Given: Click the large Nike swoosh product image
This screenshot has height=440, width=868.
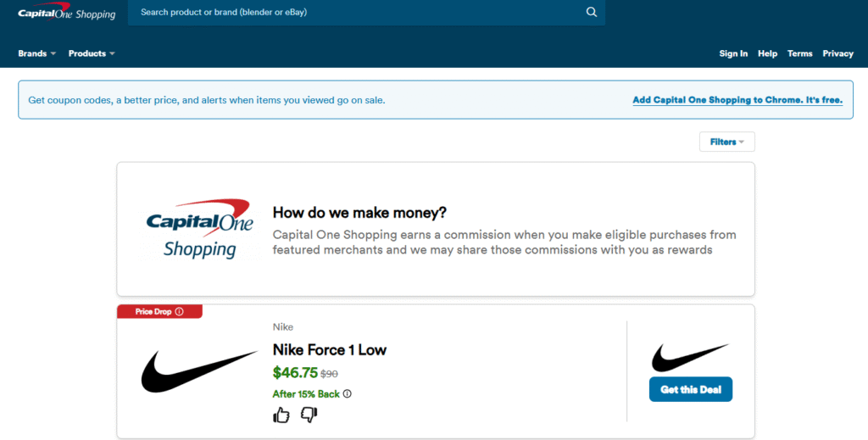Looking at the screenshot, I should [x=199, y=371].
